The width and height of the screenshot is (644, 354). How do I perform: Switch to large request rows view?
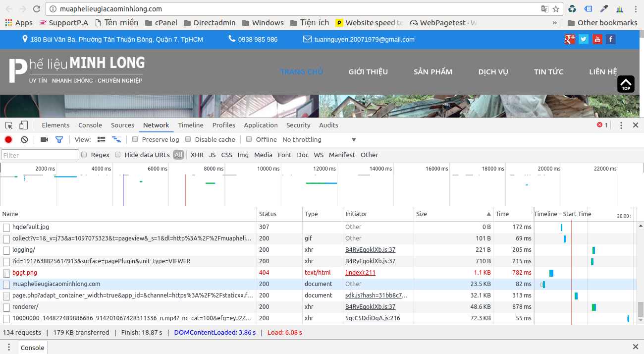[x=102, y=140]
